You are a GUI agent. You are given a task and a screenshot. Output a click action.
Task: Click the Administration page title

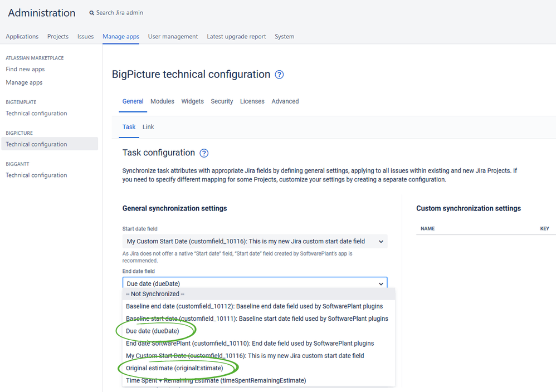[x=42, y=13]
